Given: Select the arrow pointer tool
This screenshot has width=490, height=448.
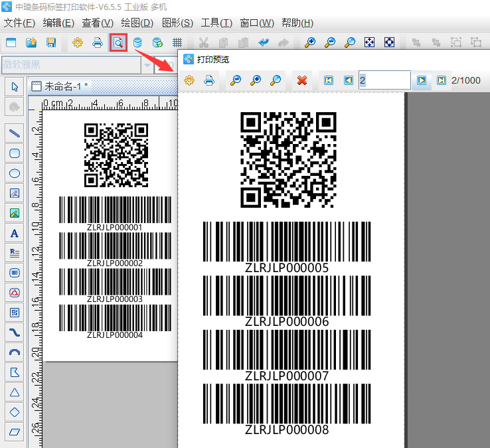Looking at the screenshot, I should [15, 87].
